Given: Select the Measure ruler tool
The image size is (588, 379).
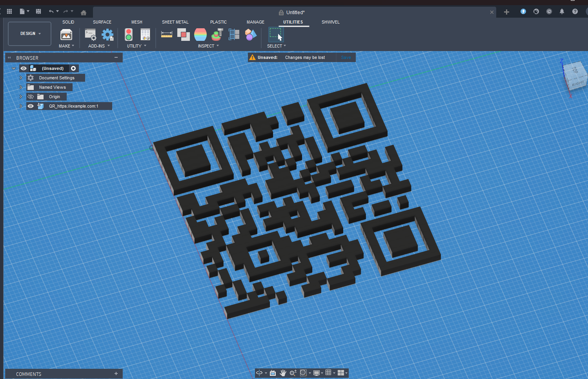Looking at the screenshot, I should click(x=167, y=35).
